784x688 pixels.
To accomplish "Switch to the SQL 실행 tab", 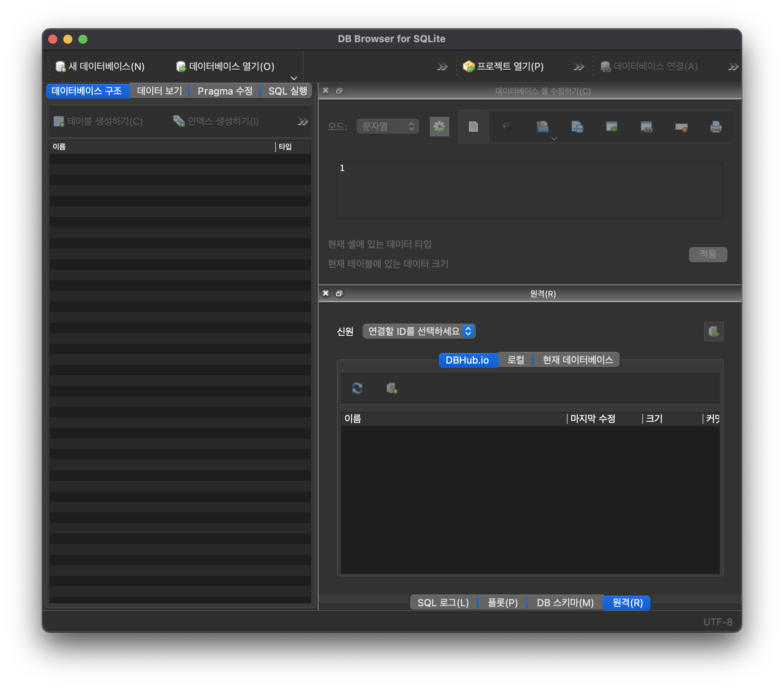I will 287,91.
